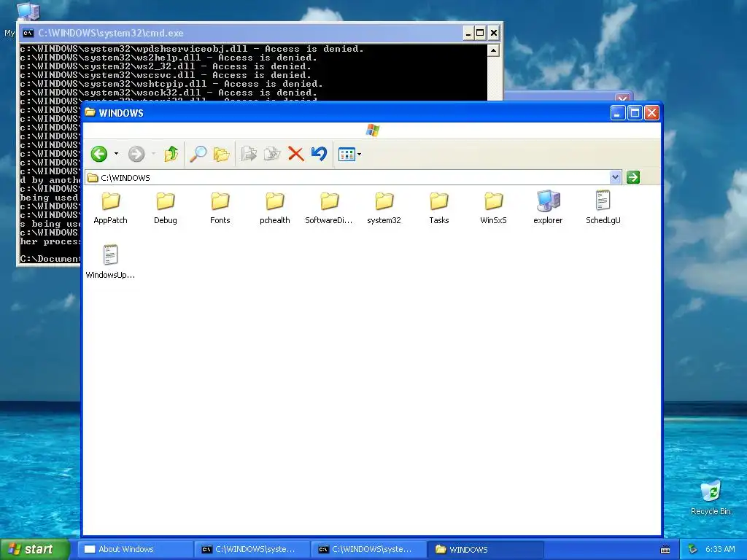Select the SchedLgU text file

coord(603,208)
